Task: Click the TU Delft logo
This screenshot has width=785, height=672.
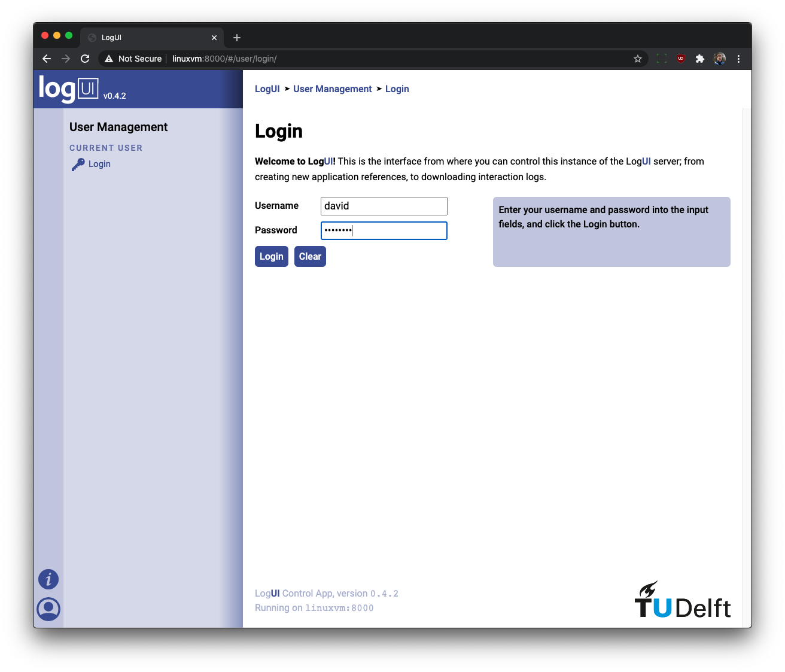Action: (683, 600)
